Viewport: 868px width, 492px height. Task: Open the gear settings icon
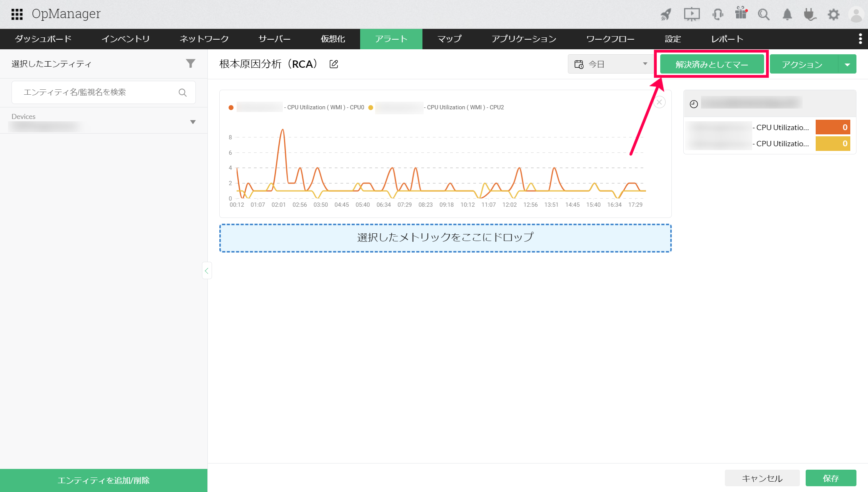(833, 15)
